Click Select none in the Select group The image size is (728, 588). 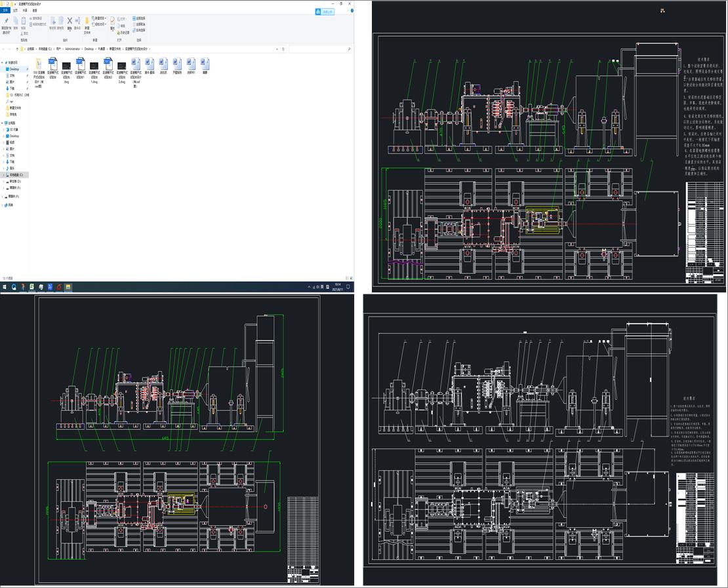click(x=139, y=24)
